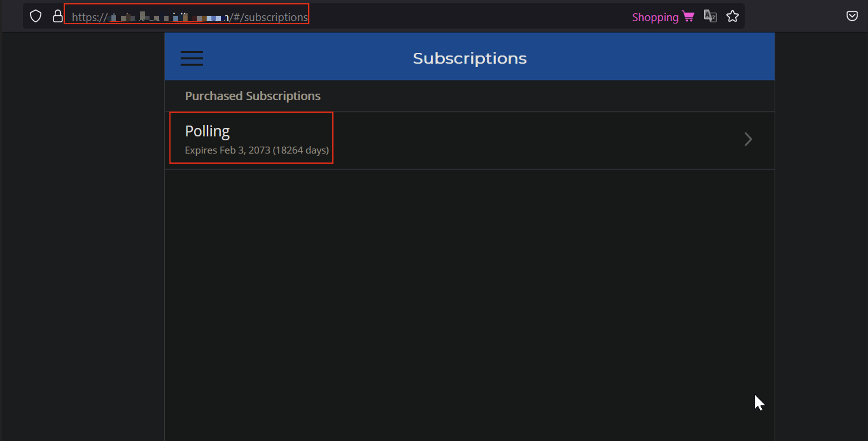Click the Shopping label in address bar

point(655,17)
